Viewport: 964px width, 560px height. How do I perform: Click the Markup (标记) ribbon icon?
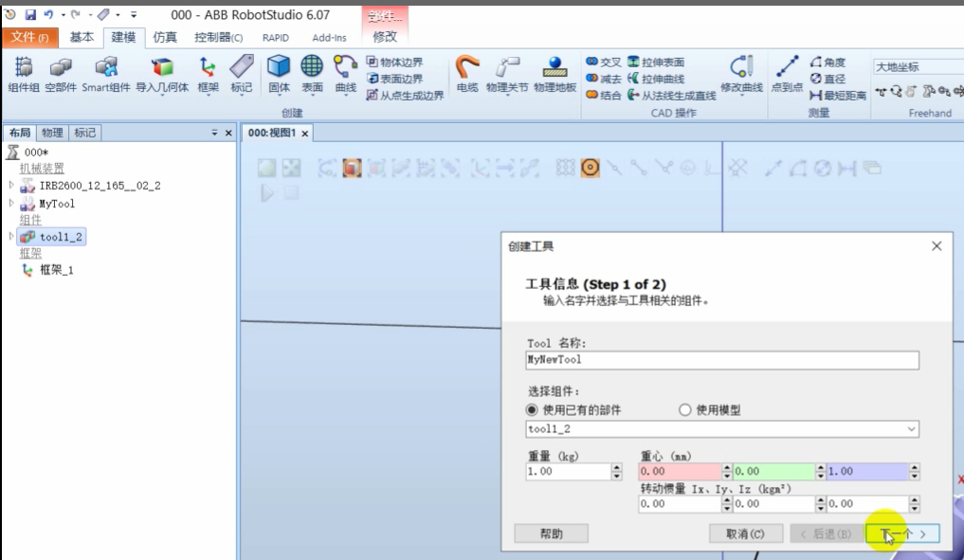pos(242,74)
